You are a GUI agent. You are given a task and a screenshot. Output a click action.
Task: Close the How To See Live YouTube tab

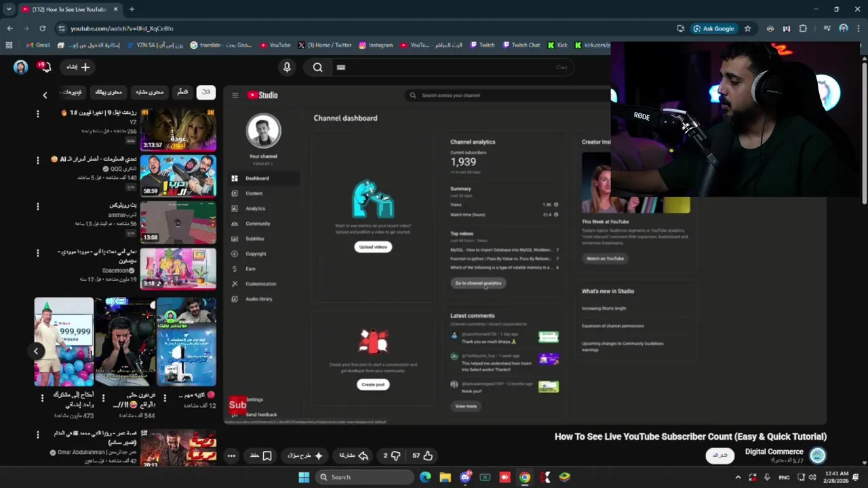coord(116,9)
